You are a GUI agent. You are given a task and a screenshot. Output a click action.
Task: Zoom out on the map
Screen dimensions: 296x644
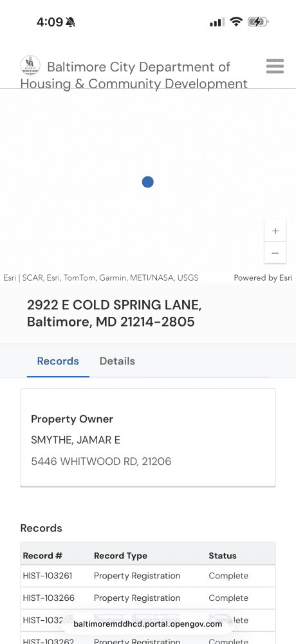click(x=275, y=252)
